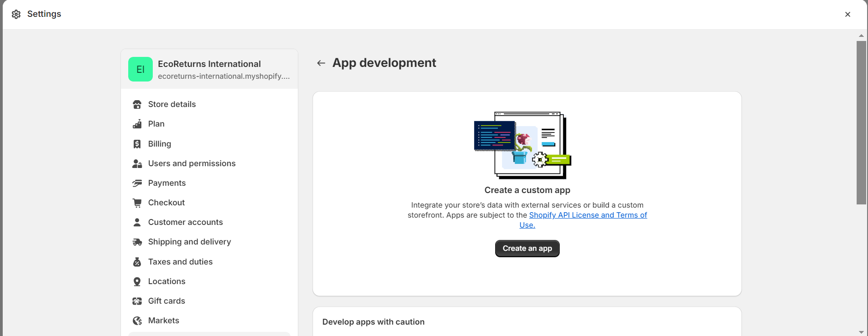Image resolution: width=868 pixels, height=336 pixels.
Task: Close the Settings window
Action: click(x=848, y=15)
